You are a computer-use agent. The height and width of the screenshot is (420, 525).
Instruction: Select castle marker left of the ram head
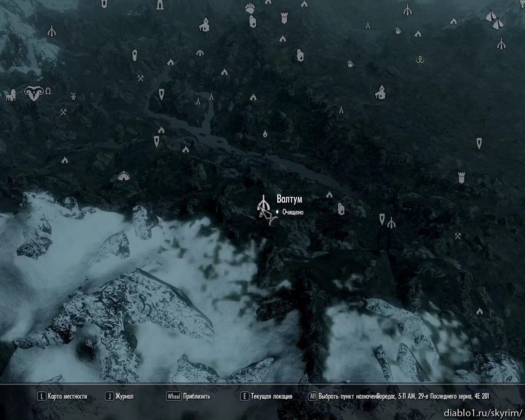click(x=10, y=95)
